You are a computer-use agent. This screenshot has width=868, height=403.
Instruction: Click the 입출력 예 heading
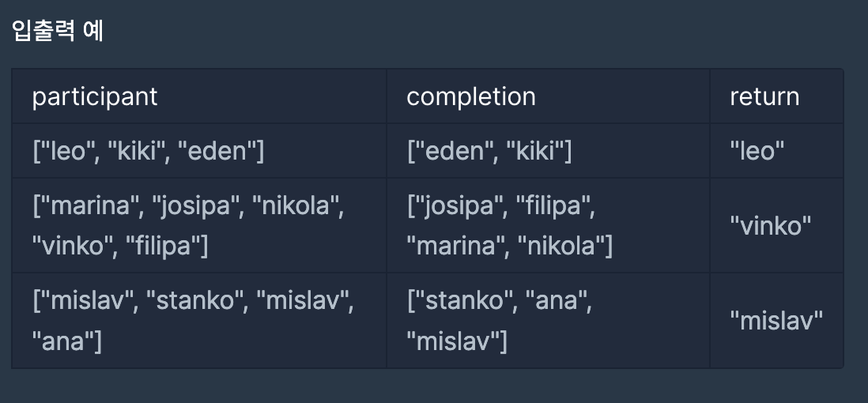point(58,31)
